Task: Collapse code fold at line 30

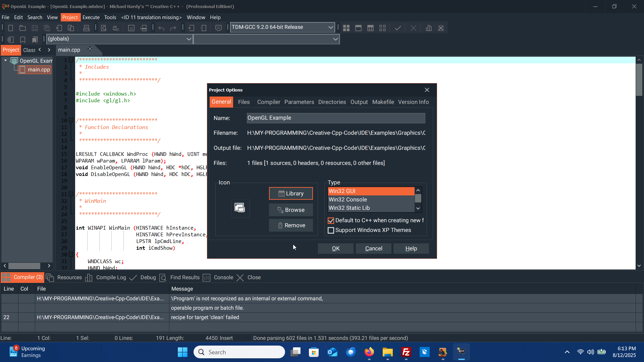Action: tap(71, 254)
